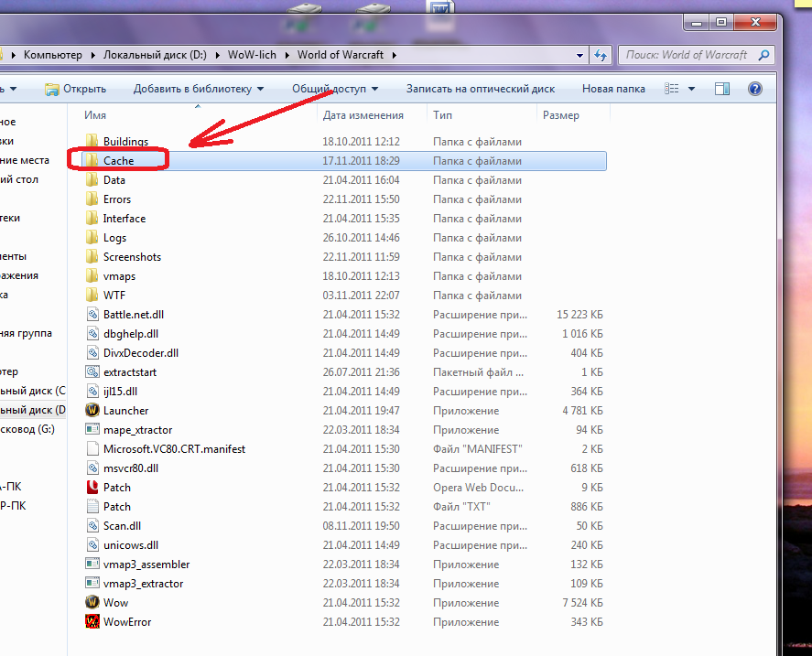812x656 pixels.
Task: Select the vmap3_assembler application icon
Action: click(92, 564)
